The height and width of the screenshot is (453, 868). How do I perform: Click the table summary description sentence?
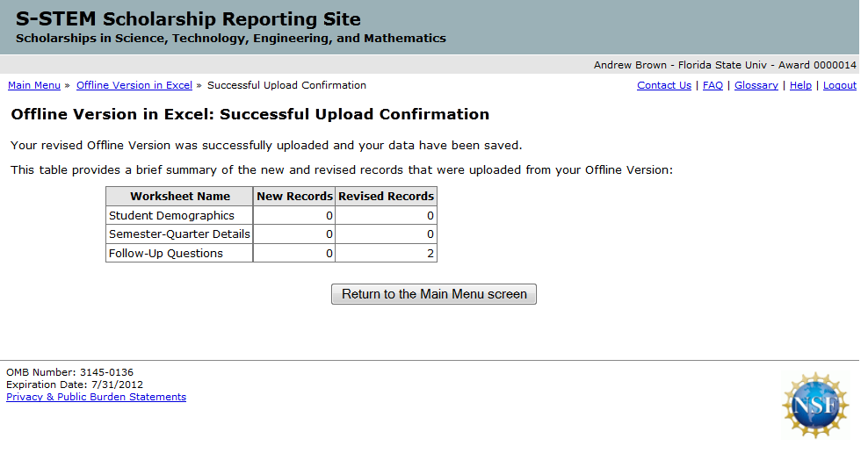pyautogui.click(x=342, y=169)
